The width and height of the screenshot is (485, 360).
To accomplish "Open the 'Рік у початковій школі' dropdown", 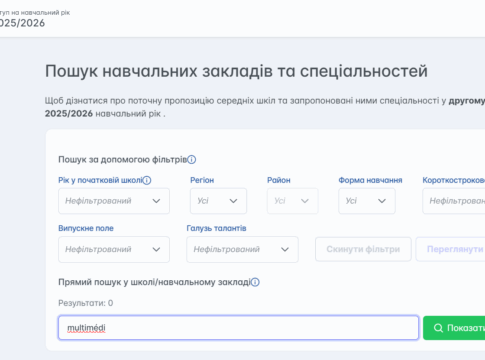I will click(x=114, y=201).
